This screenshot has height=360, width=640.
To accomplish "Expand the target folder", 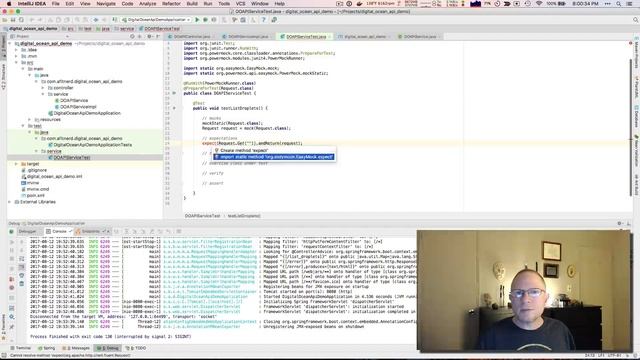I will pos(17,164).
